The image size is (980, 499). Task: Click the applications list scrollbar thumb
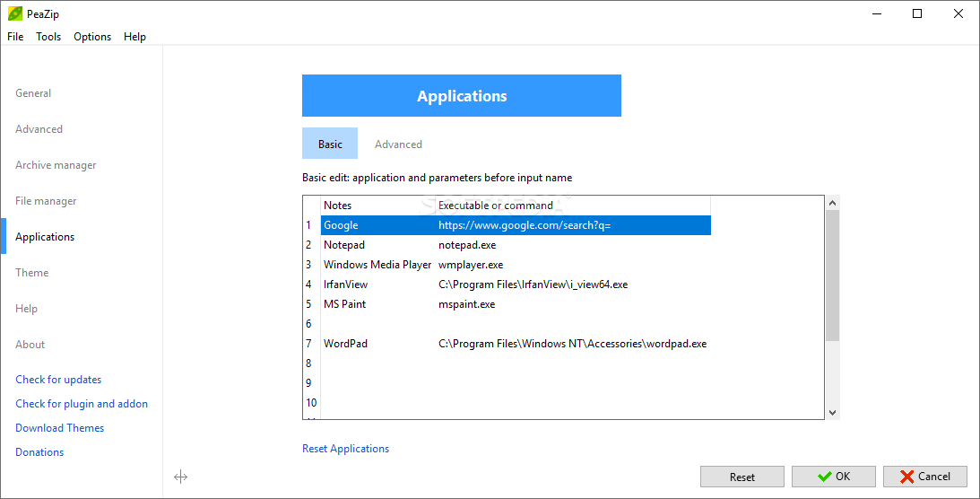832,276
